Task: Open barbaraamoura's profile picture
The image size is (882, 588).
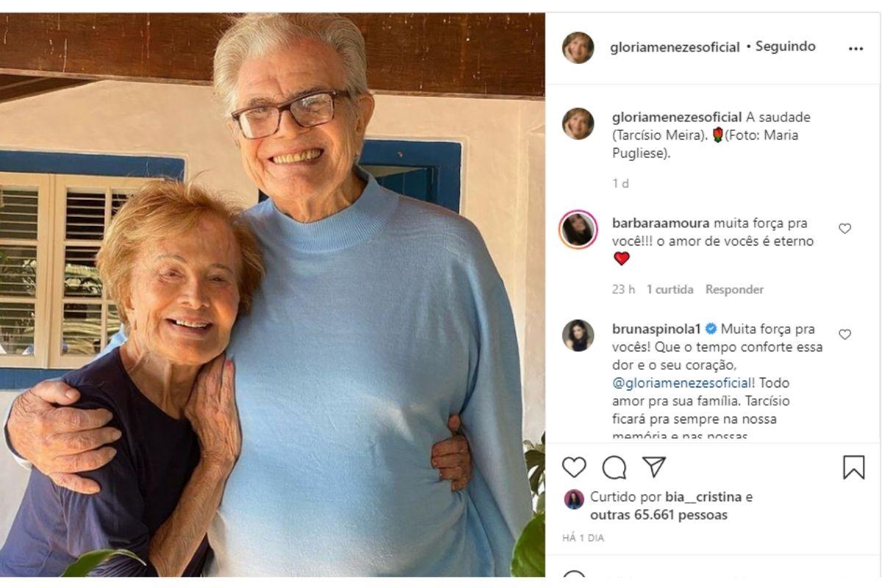Action: [x=578, y=229]
